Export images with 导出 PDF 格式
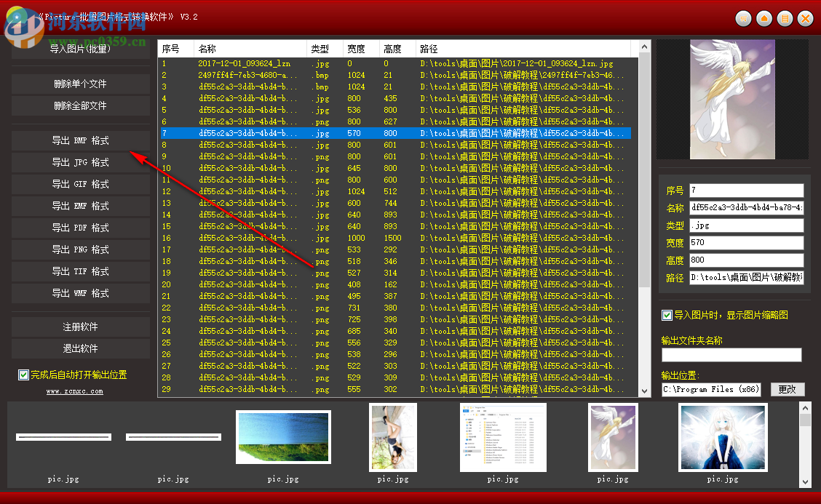 [x=80, y=228]
